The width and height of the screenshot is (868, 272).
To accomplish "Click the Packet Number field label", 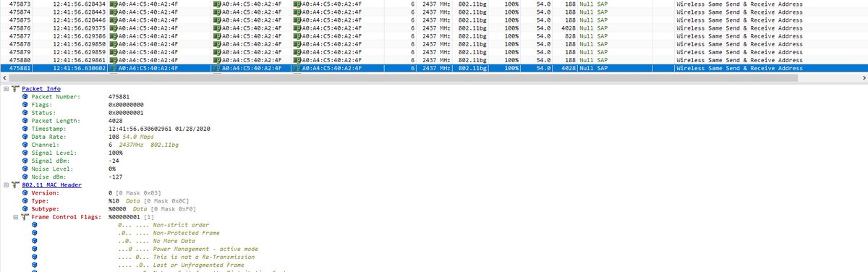I will tap(56, 96).
